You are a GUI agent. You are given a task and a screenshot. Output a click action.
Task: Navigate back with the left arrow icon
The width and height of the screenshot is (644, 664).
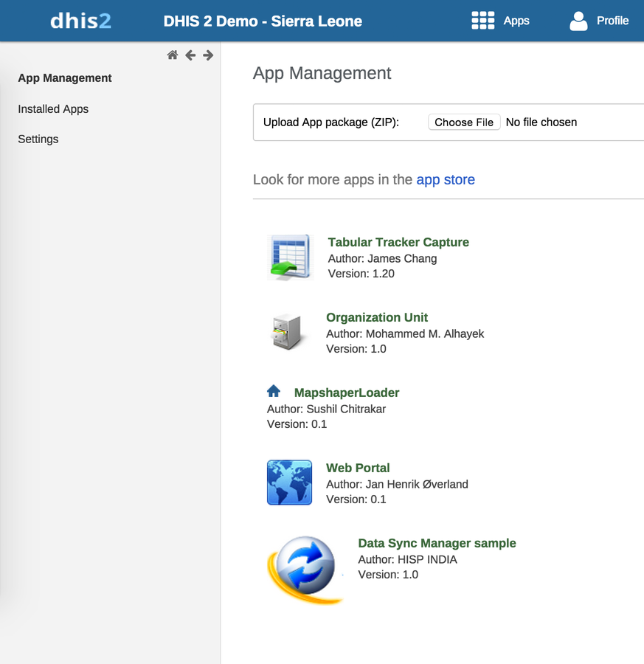[190, 55]
